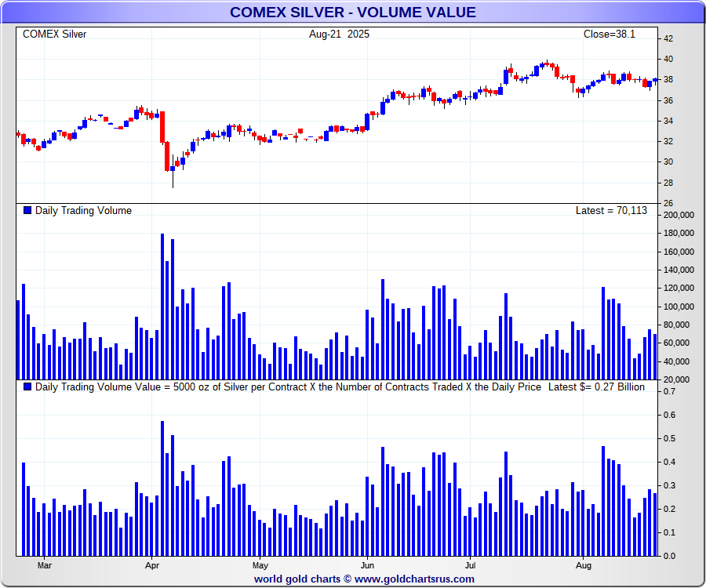Click the Latest $= 0.27 Billion readout
The height and width of the screenshot is (588, 706).
[596, 387]
